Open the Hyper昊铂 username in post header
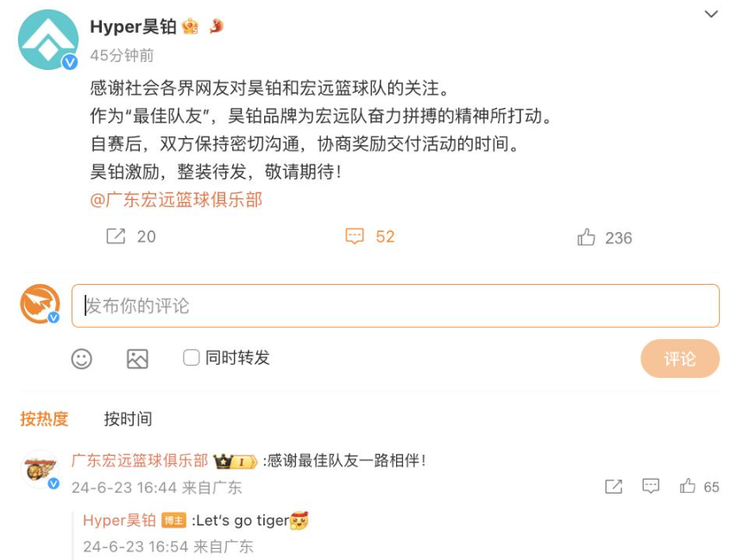Viewport: 737px width, 560px height. coord(133,27)
